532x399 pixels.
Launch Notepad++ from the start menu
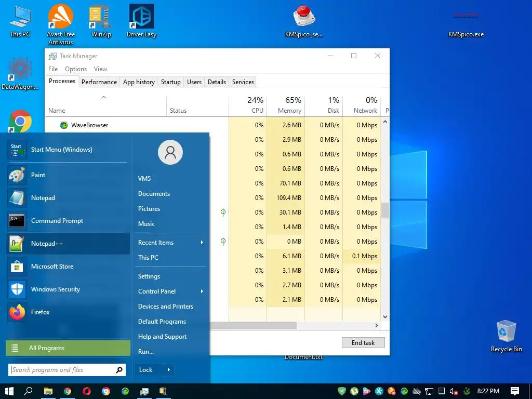(x=68, y=244)
